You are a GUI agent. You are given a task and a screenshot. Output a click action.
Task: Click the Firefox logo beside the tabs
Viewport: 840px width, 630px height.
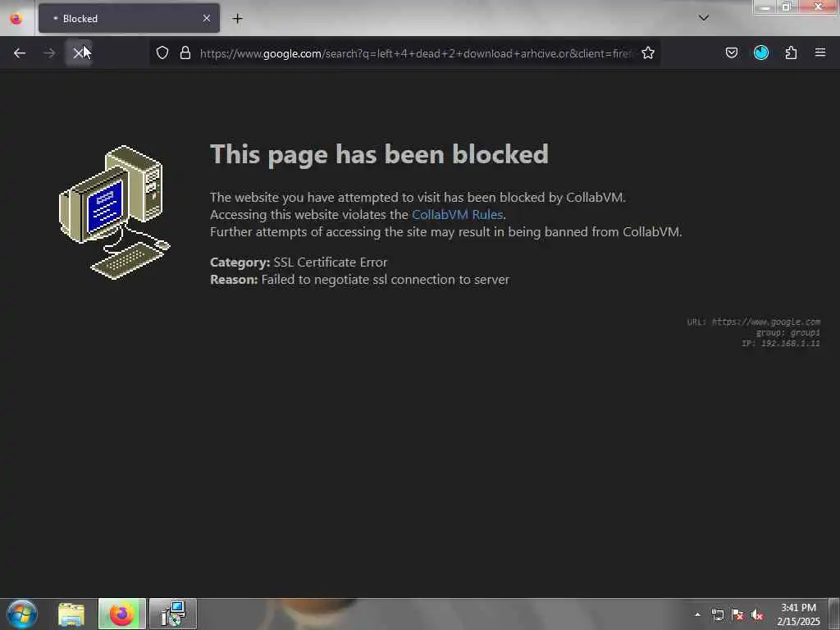point(16,19)
